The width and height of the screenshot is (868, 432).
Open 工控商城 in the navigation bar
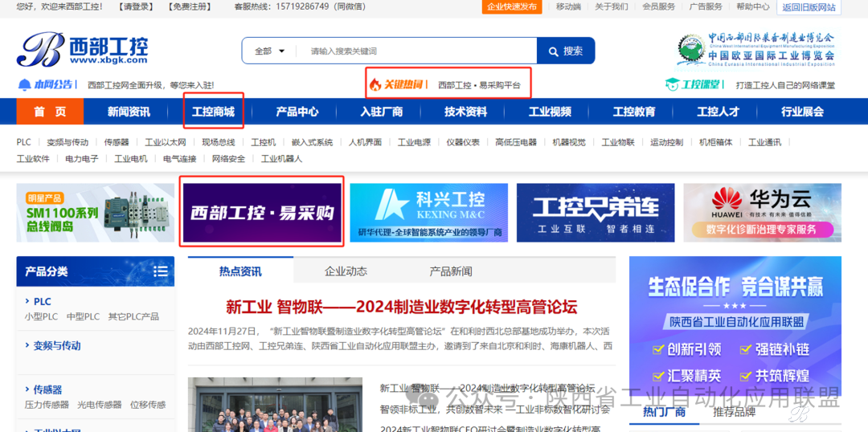coord(213,112)
